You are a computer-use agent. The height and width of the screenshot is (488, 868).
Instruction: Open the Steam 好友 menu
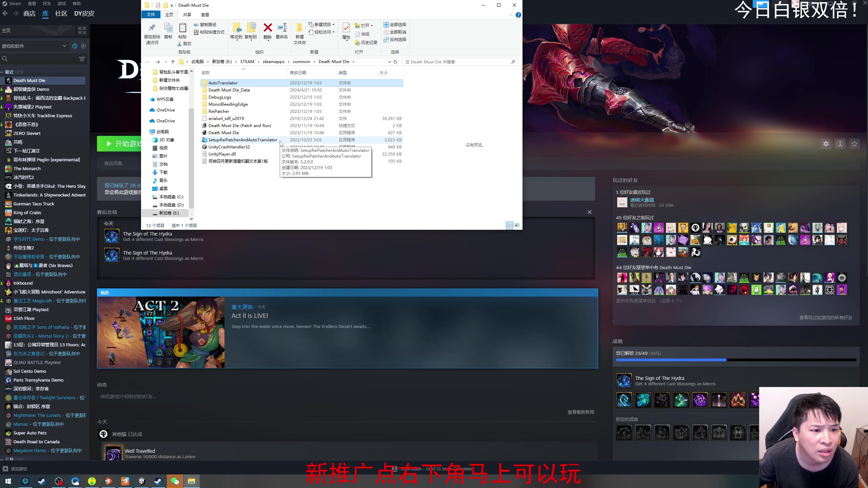pyautogui.click(x=47, y=4)
